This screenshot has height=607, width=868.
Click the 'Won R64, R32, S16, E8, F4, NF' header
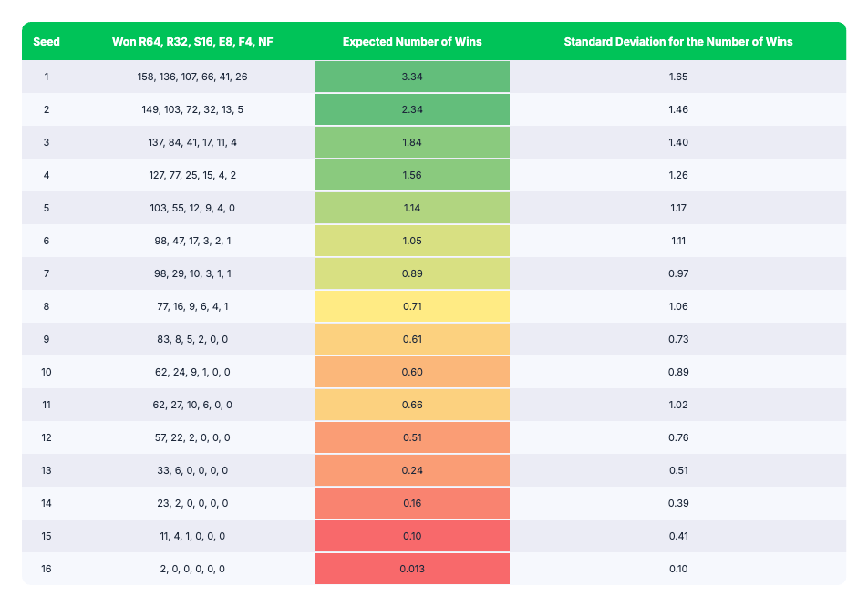(192, 42)
